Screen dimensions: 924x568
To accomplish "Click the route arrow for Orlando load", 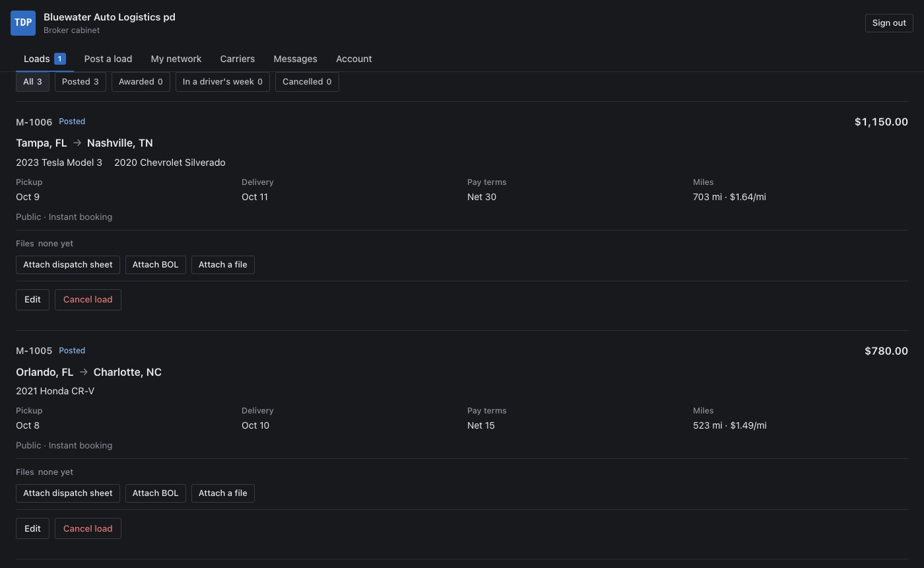I will pos(84,372).
